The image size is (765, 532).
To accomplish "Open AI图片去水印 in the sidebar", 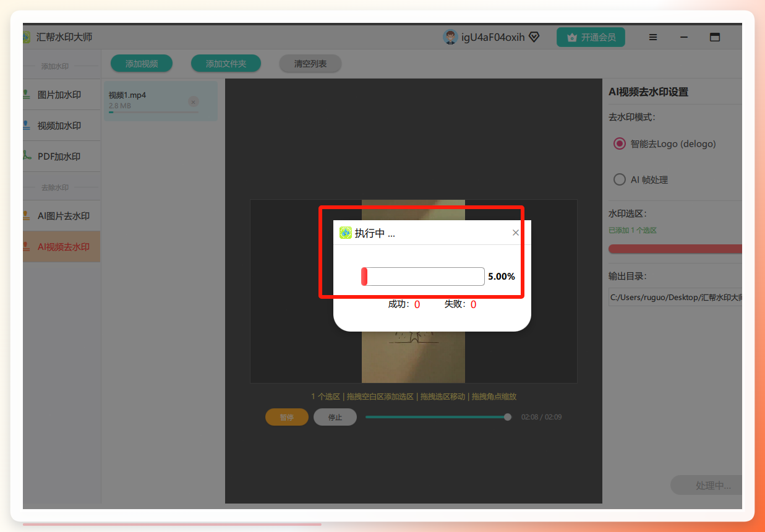I will point(61,216).
